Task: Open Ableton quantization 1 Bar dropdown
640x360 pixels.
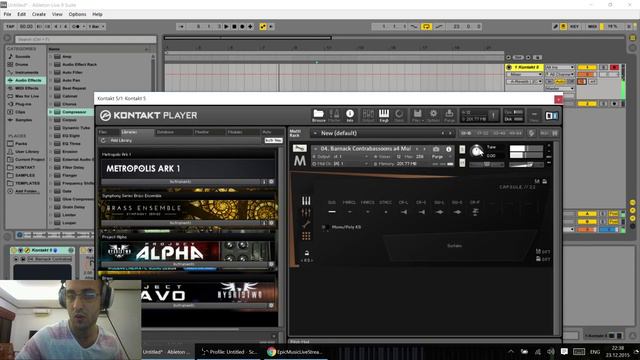Action: click(97, 27)
